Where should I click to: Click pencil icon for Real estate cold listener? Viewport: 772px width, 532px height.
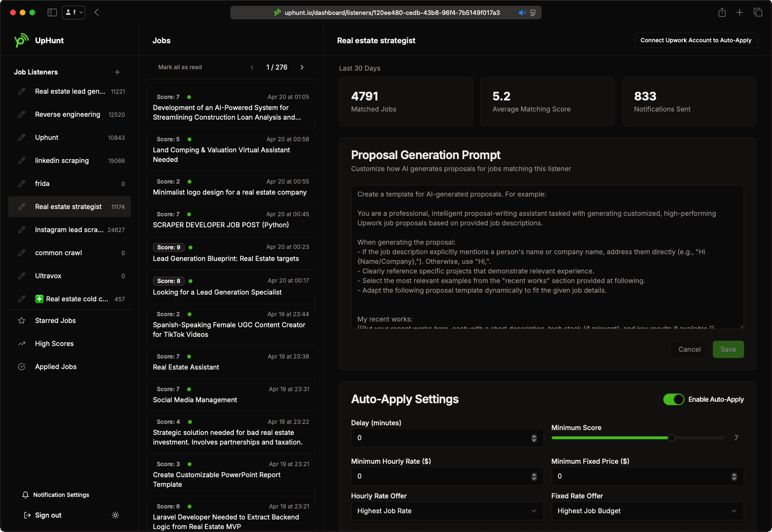click(x=22, y=299)
